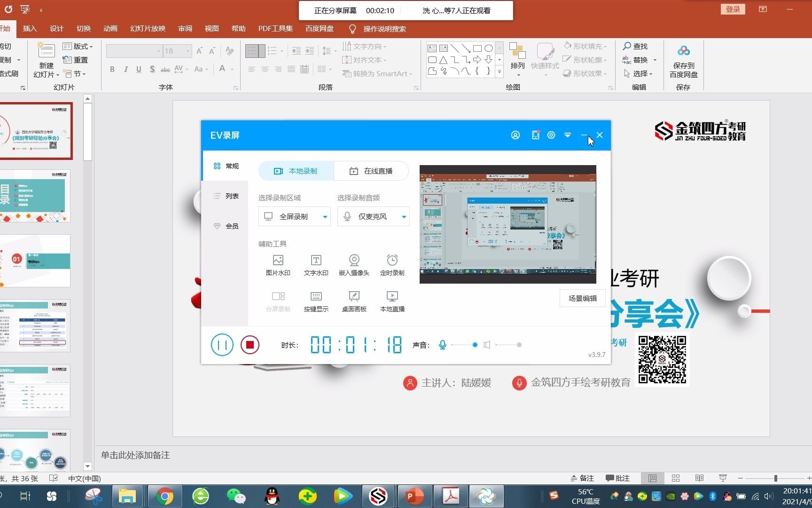Pause the EV recording
The height and width of the screenshot is (508, 812).
pyautogui.click(x=222, y=345)
